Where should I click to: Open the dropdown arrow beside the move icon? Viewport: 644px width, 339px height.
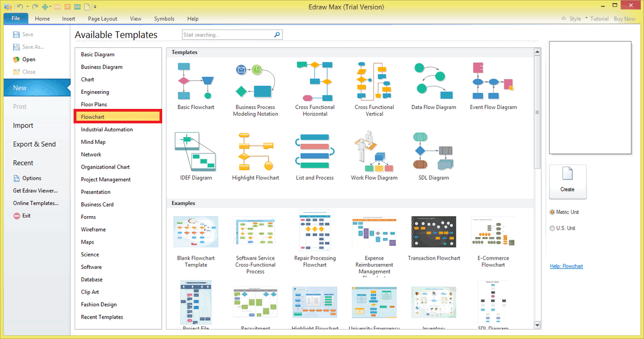[x=50, y=7]
